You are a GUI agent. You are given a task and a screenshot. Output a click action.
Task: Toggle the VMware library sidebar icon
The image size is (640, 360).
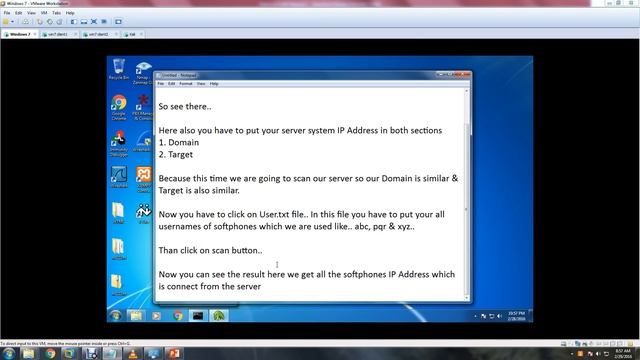coord(73,22)
